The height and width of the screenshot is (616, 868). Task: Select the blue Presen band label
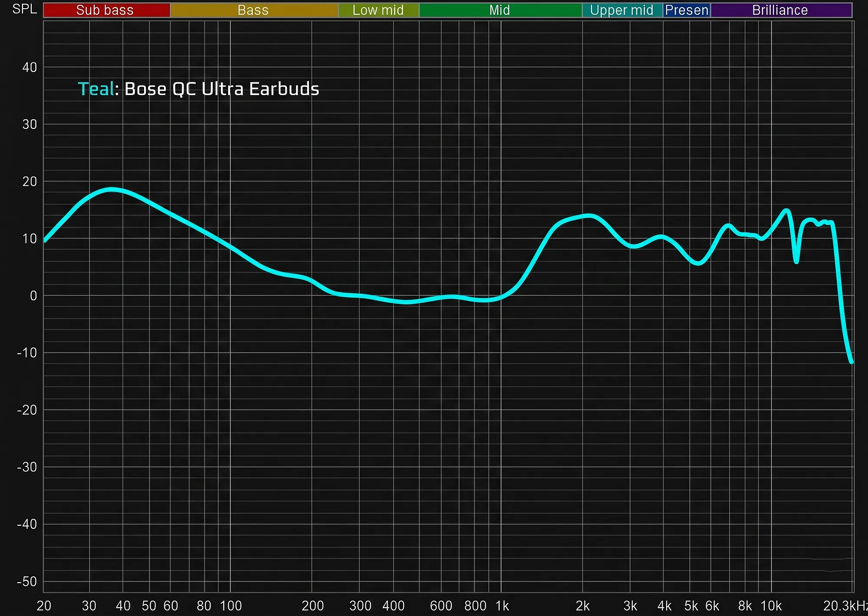click(x=687, y=10)
